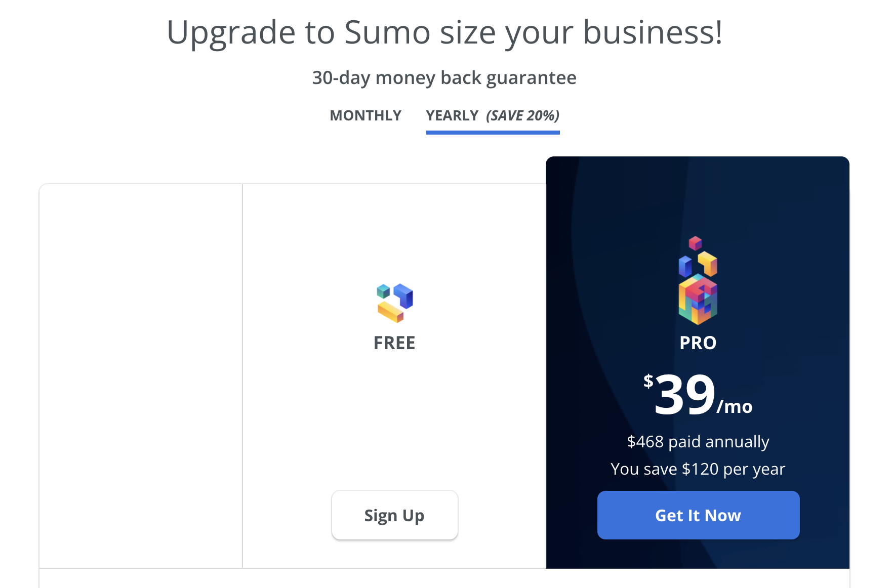Screen dimensions: 891x588
Task: Click the You save $120 per year line
Action: click(698, 469)
